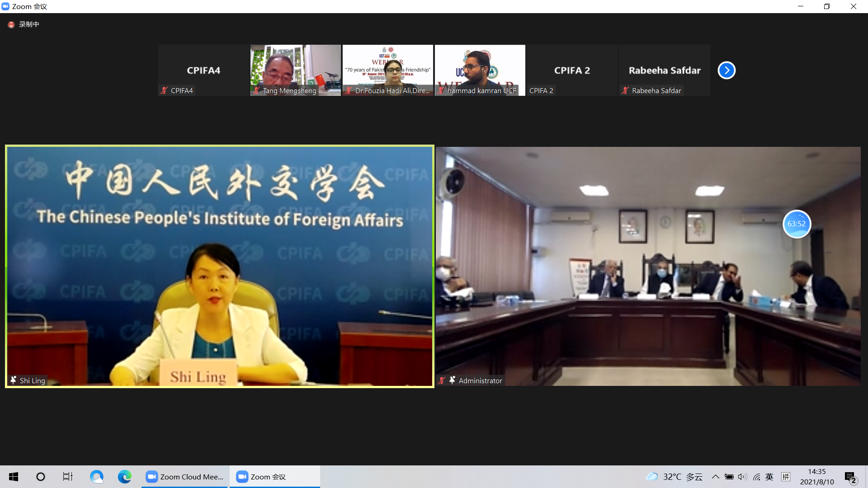Select Rabeeha Safdar participant thumbnail
Screen dimensions: 868x488
pyautogui.click(x=665, y=70)
